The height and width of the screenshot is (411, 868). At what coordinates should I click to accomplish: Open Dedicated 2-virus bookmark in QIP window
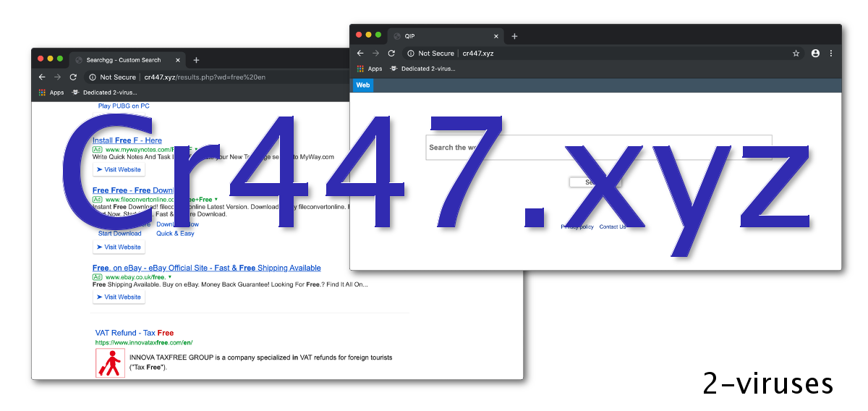[422, 69]
